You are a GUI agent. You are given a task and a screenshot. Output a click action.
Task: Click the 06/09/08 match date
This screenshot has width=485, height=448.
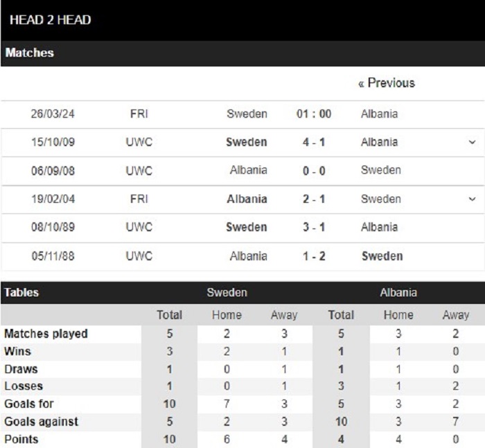point(53,170)
